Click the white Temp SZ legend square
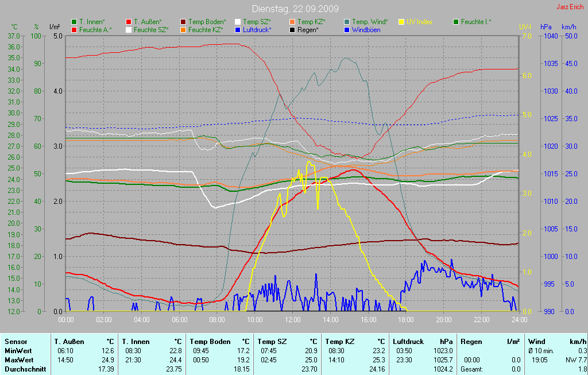588x375 pixels. click(x=238, y=22)
